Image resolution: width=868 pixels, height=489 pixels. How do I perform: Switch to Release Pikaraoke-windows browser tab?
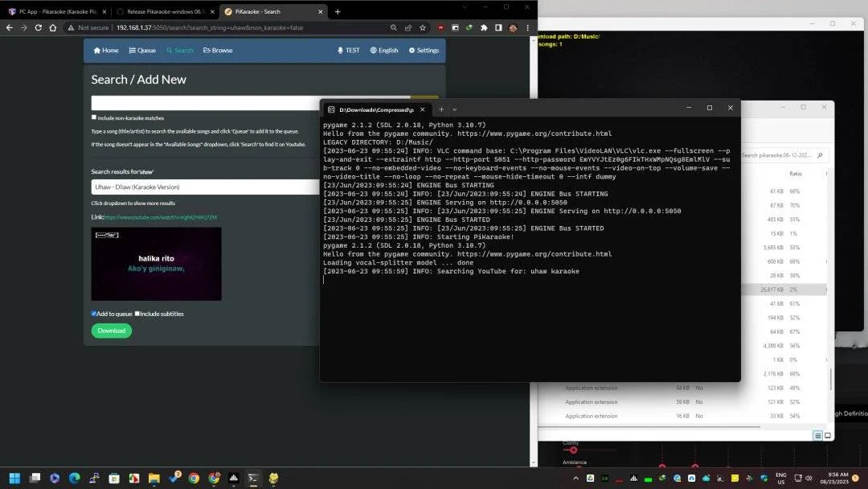coord(166,11)
